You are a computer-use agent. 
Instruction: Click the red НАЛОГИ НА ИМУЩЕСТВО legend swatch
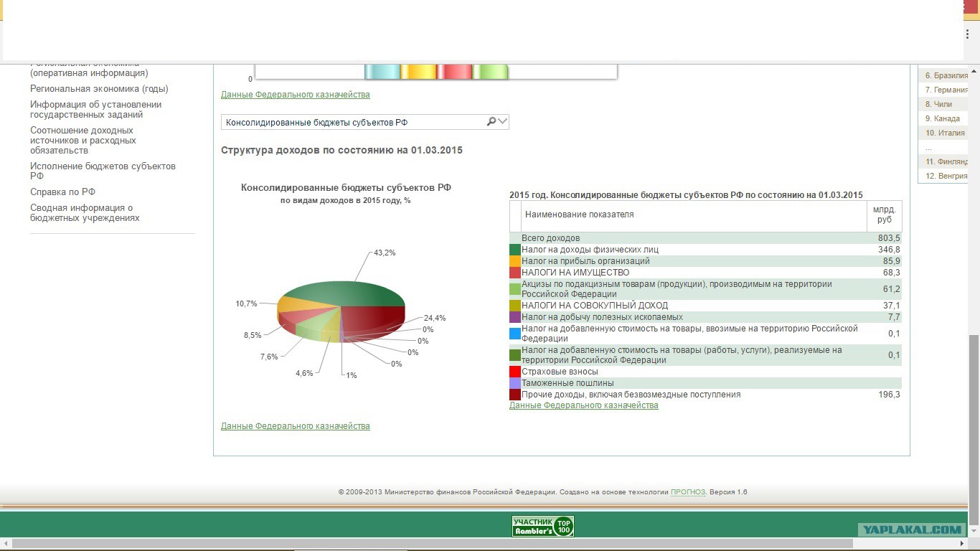[515, 273]
